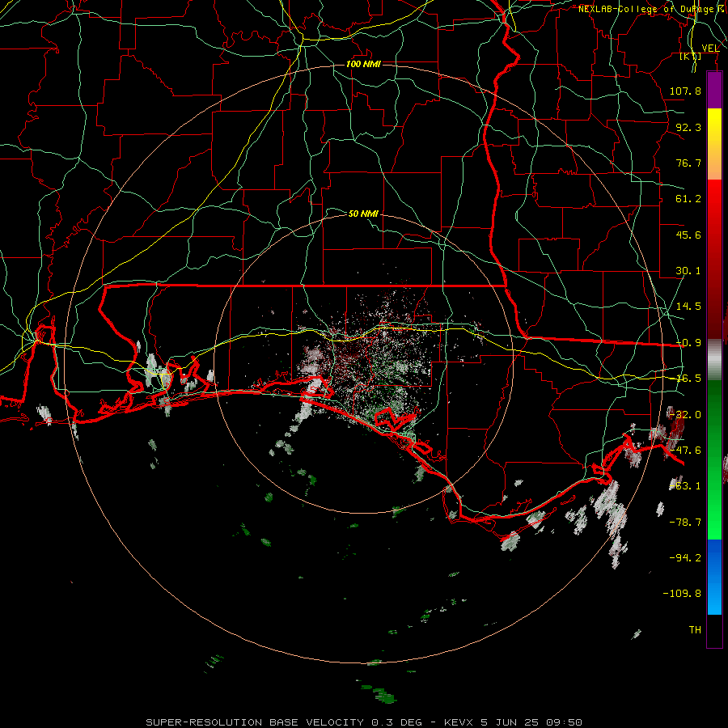Click the 14.5 velocity scale value
This screenshot has width=728, height=728.
pyautogui.click(x=688, y=307)
